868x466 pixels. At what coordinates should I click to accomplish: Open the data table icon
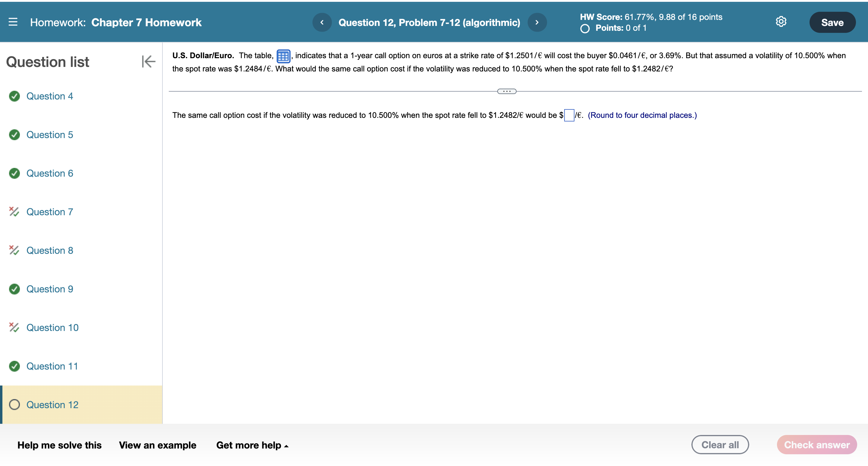coord(283,56)
